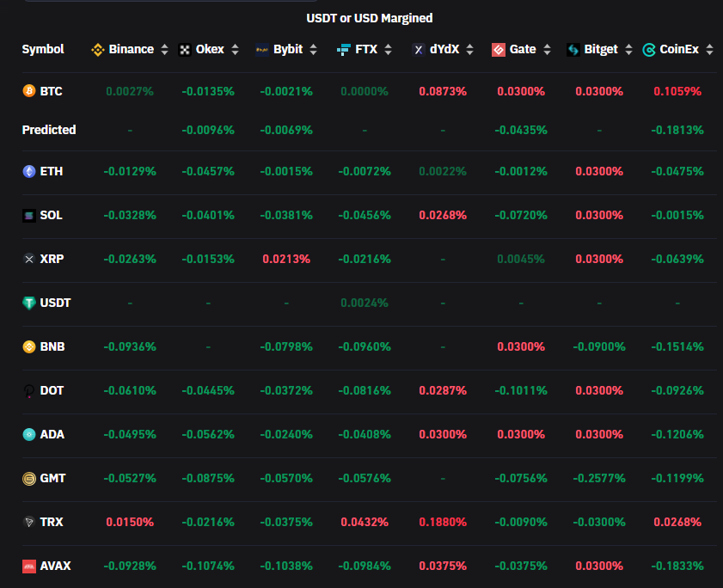Click AVAX Okex rate -0.1074%
The image size is (723, 588).
pyautogui.click(x=208, y=566)
